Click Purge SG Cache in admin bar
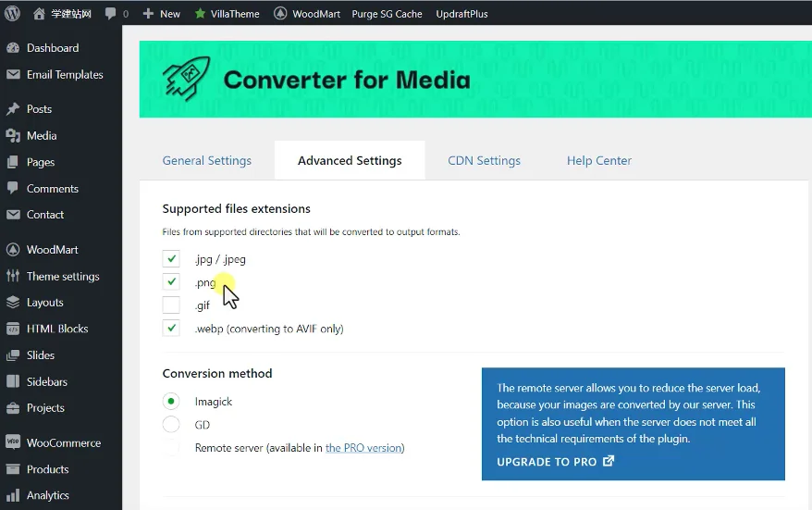 [x=387, y=14]
